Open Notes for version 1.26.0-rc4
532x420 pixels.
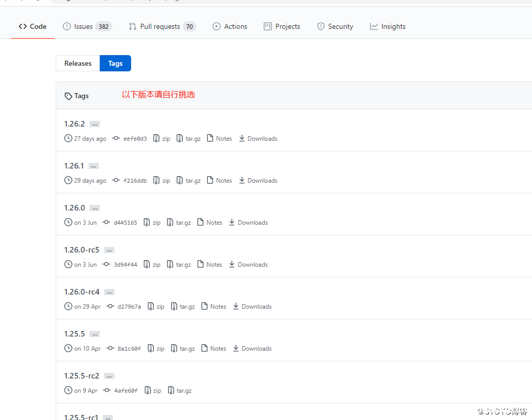214,306
